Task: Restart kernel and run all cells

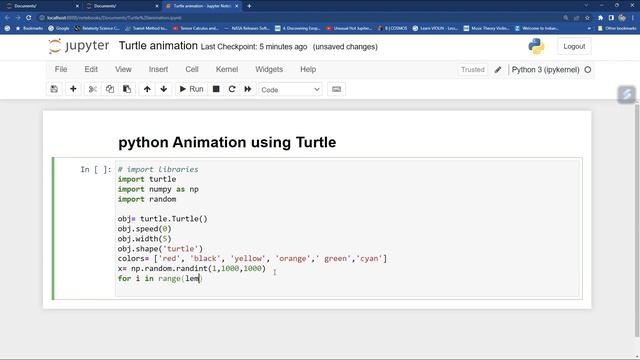Action: pos(248,89)
